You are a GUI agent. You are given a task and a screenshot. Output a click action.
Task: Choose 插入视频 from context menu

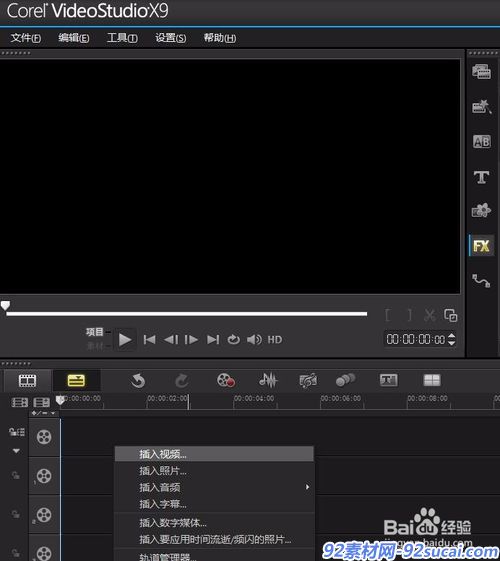[x=214, y=454]
